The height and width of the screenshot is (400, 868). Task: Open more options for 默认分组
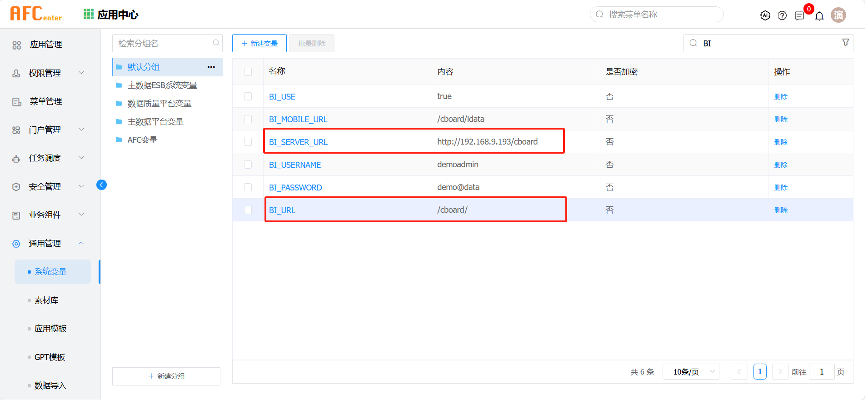tap(211, 67)
